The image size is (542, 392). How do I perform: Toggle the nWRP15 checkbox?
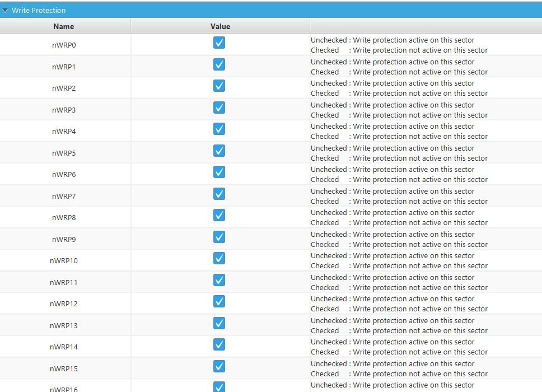(219, 366)
